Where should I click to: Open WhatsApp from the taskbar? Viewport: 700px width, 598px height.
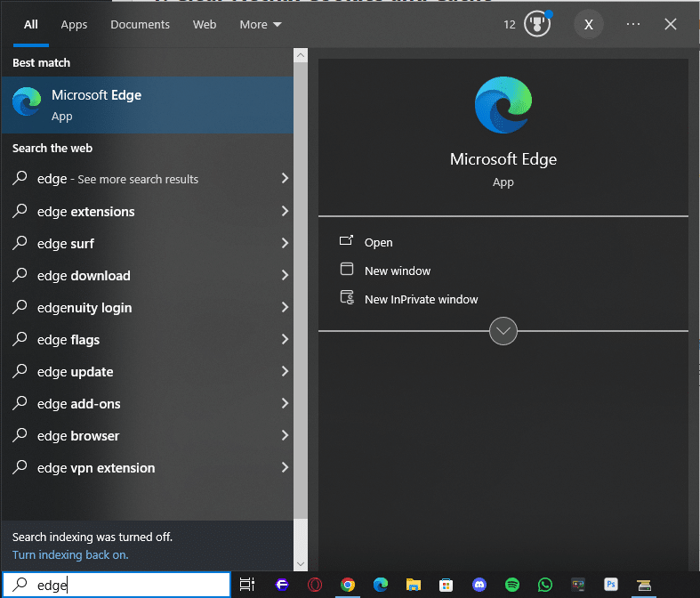(x=545, y=585)
